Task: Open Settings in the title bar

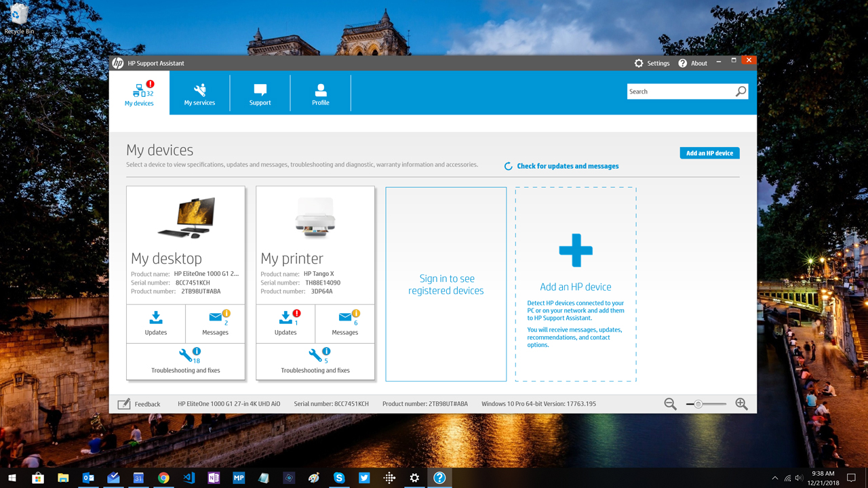Action: coord(652,63)
